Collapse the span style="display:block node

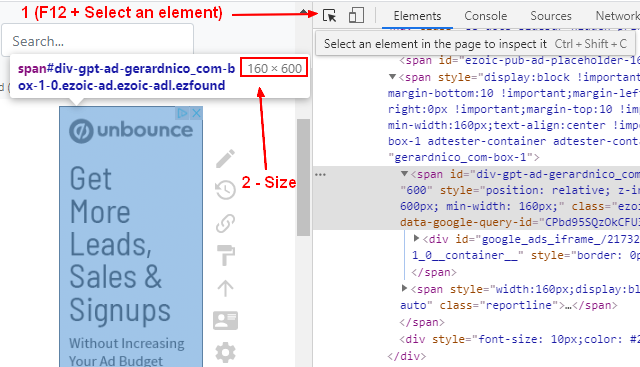393,77
